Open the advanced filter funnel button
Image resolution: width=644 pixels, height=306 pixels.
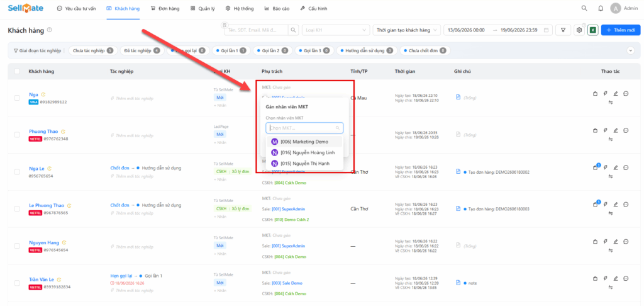[563, 30]
